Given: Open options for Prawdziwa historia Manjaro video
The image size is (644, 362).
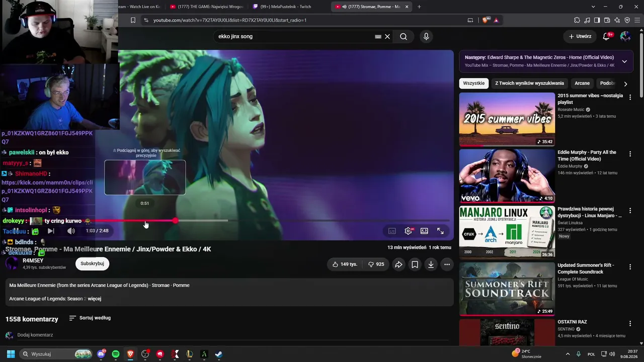Looking at the screenshot, I should [630, 211].
